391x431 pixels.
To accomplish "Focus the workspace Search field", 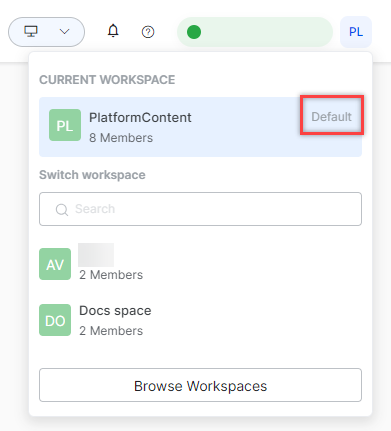I will pos(200,209).
